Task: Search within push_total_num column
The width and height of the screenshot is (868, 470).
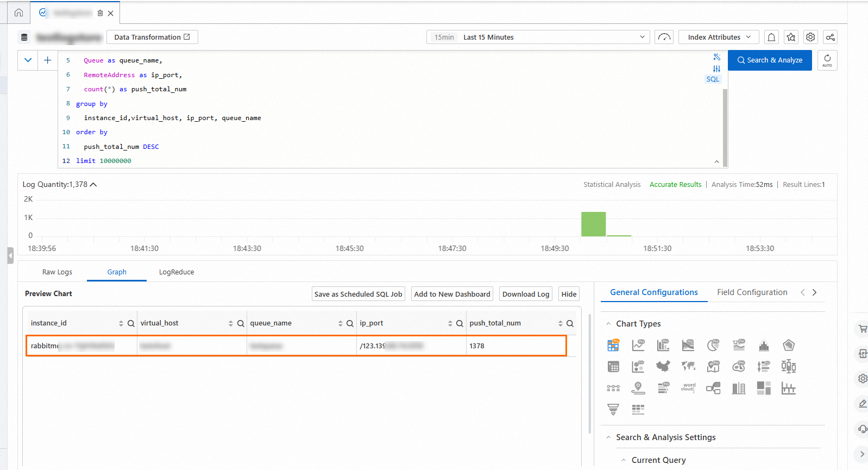Action: (x=570, y=323)
